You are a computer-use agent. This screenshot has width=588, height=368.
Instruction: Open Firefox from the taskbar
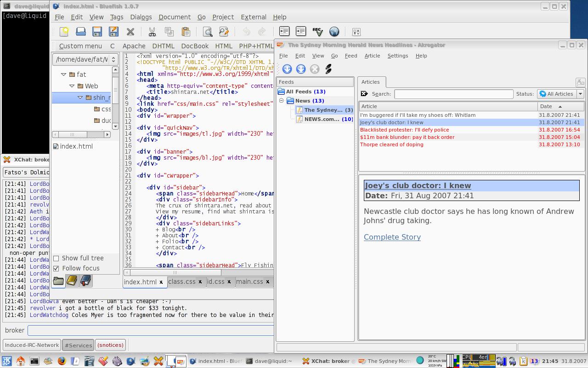62,361
